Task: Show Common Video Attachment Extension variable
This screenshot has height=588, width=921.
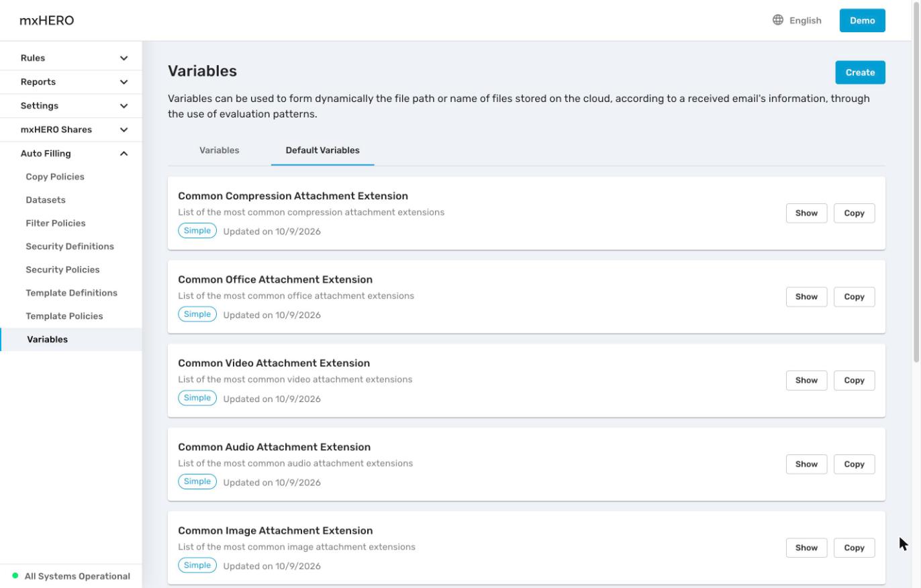Action: (x=806, y=380)
